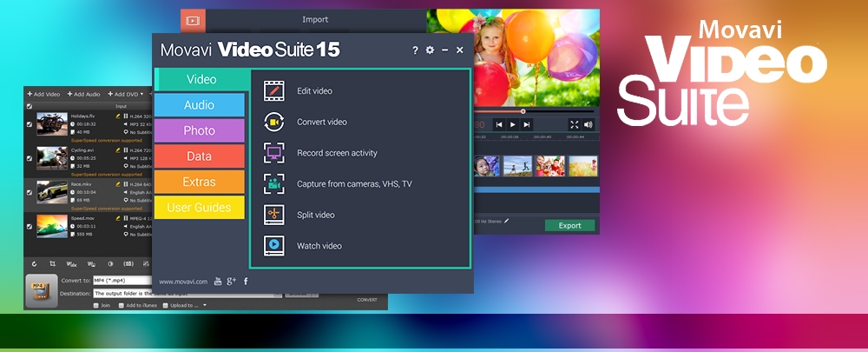Skip to previous frame in editor
This screenshot has height=352, width=868.
click(499, 125)
